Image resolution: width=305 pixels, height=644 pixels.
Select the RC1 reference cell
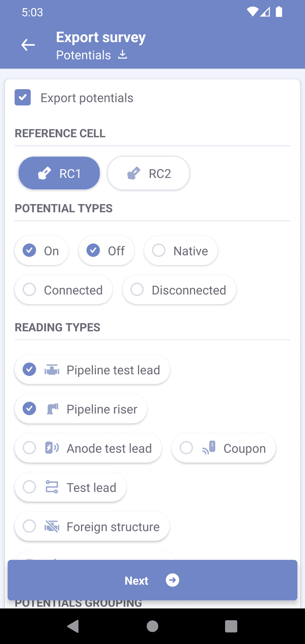(59, 174)
